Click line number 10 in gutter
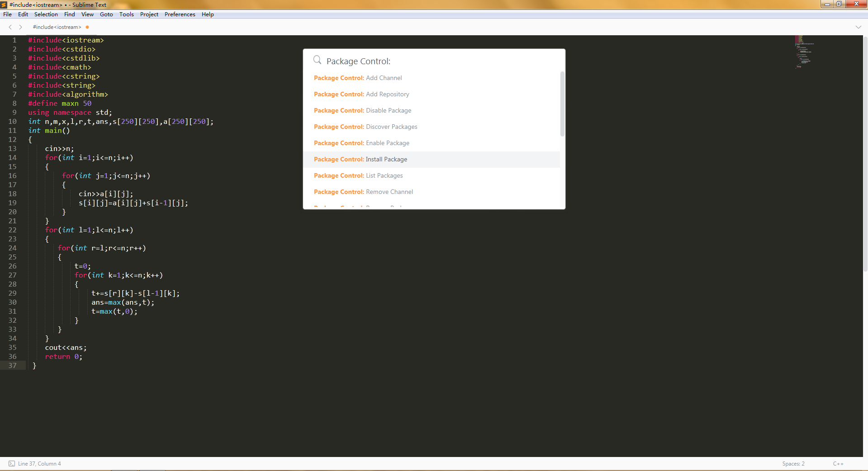This screenshot has width=868, height=471. 12,122
